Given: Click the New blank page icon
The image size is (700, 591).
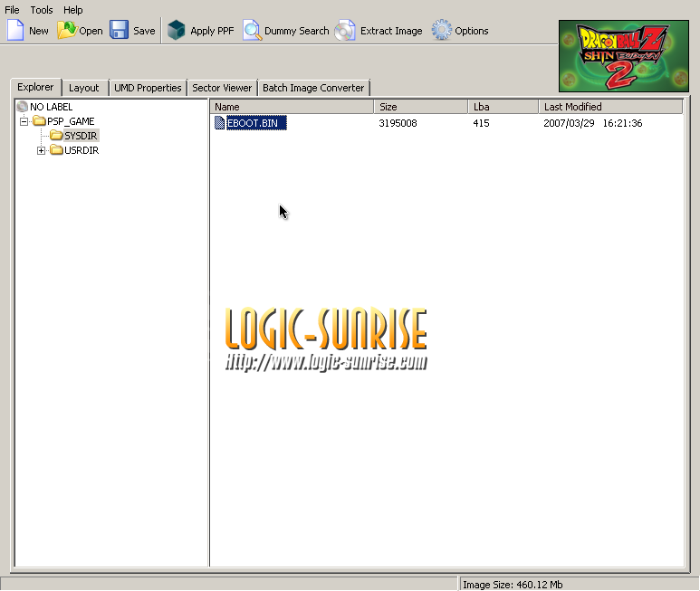Looking at the screenshot, I should [15, 31].
